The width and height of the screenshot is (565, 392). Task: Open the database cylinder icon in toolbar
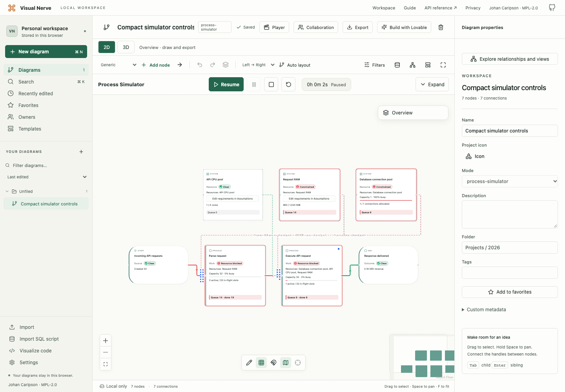coord(397,65)
